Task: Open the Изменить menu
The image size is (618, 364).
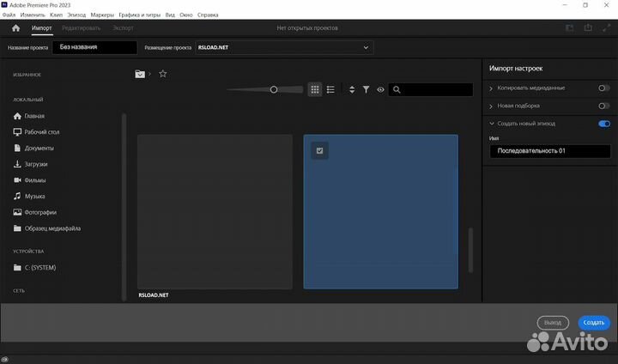Action: point(33,15)
